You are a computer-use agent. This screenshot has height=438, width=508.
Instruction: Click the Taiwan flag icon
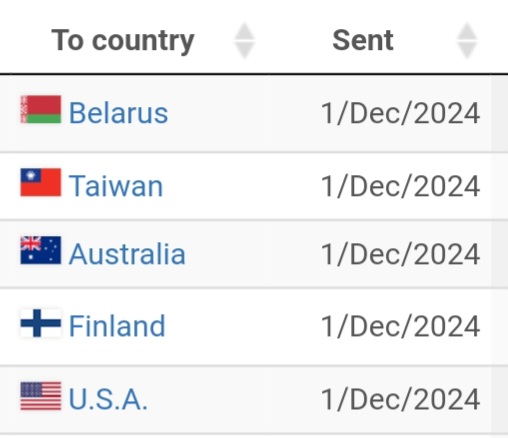click(x=41, y=182)
